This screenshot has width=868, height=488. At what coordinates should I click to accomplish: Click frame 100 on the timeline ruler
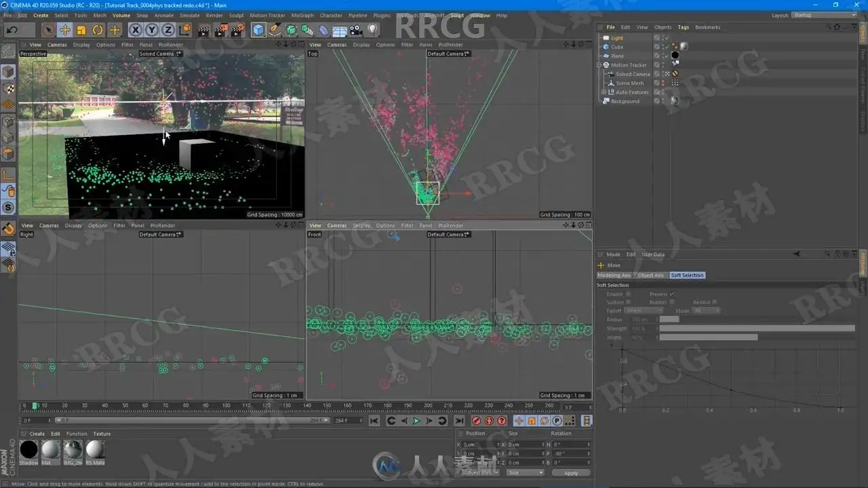[x=226, y=406]
